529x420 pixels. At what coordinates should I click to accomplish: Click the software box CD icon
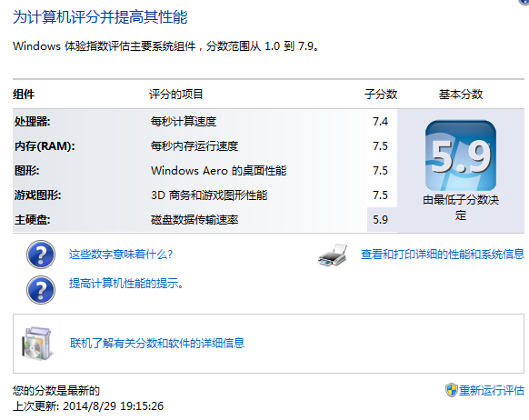tap(36, 344)
